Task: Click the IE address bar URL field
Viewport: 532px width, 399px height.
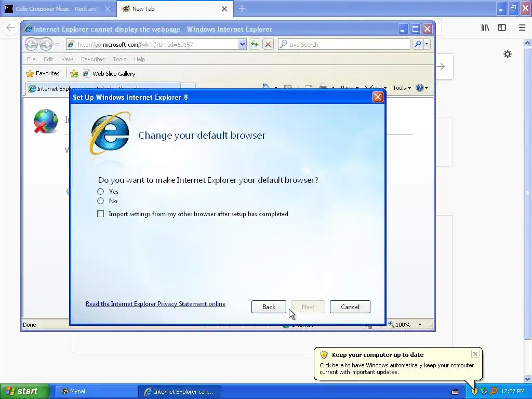Action: [x=152, y=45]
